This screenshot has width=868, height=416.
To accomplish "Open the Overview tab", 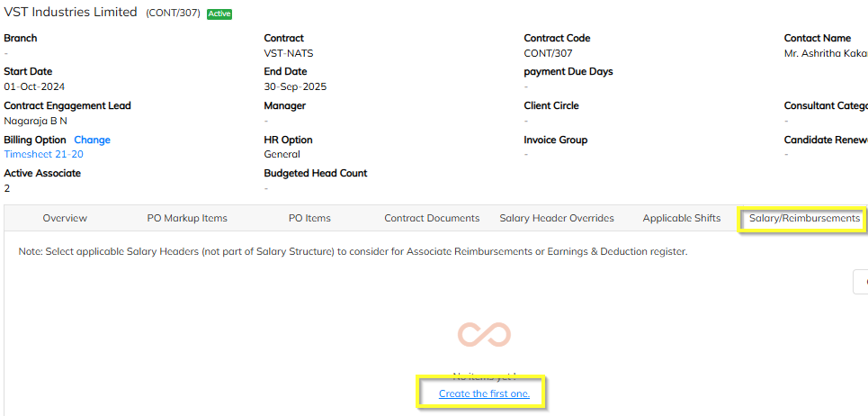I will 65,218.
